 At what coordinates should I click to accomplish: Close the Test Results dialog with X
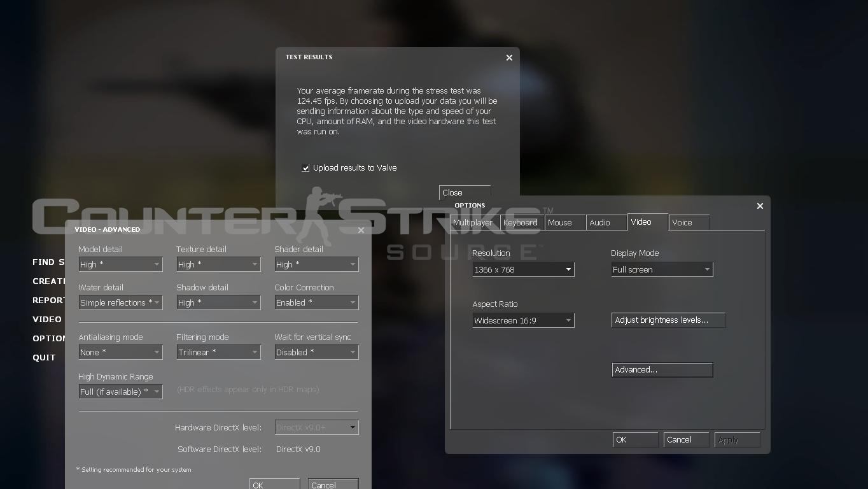pyautogui.click(x=509, y=57)
